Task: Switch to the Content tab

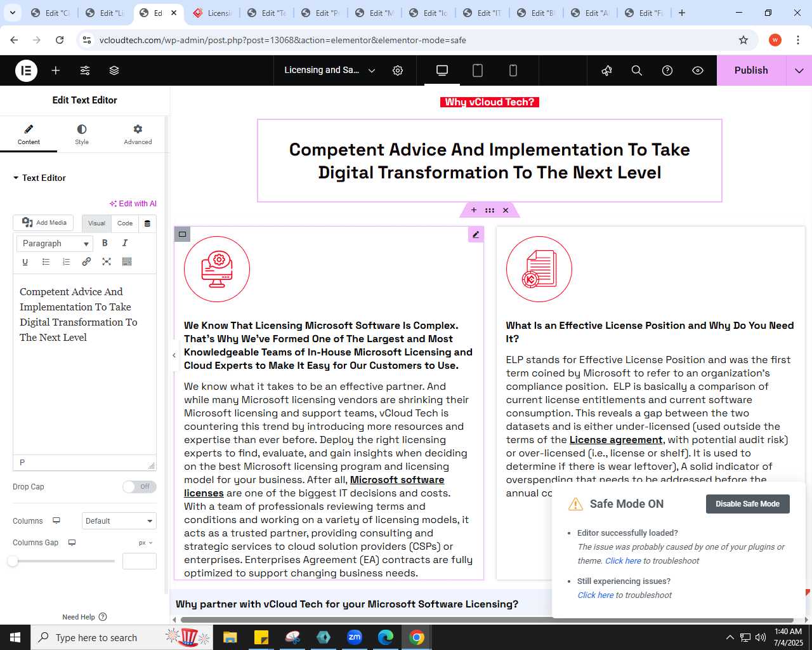Action: [x=29, y=135]
